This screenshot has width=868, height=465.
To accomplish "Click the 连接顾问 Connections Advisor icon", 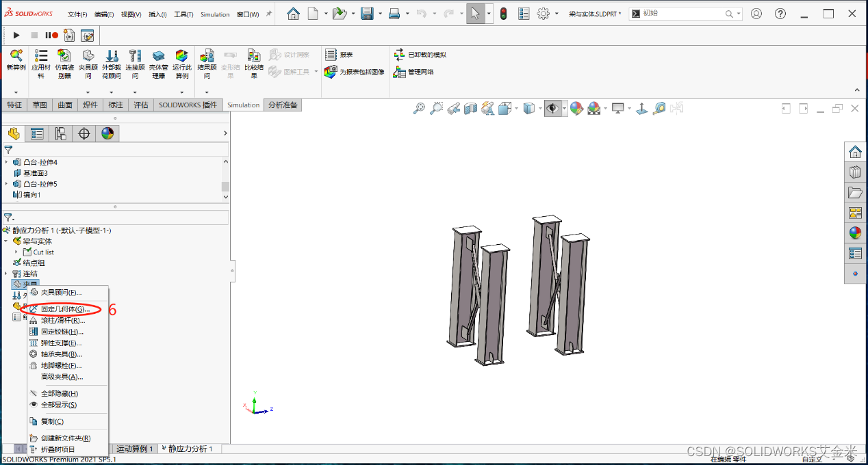I will click(135, 56).
